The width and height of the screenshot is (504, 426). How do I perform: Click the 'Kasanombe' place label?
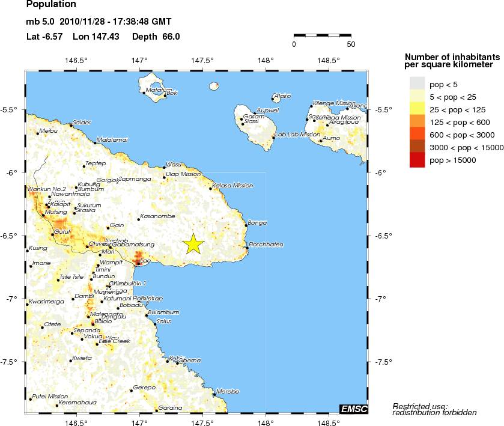pyautogui.click(x=157, y=216)
